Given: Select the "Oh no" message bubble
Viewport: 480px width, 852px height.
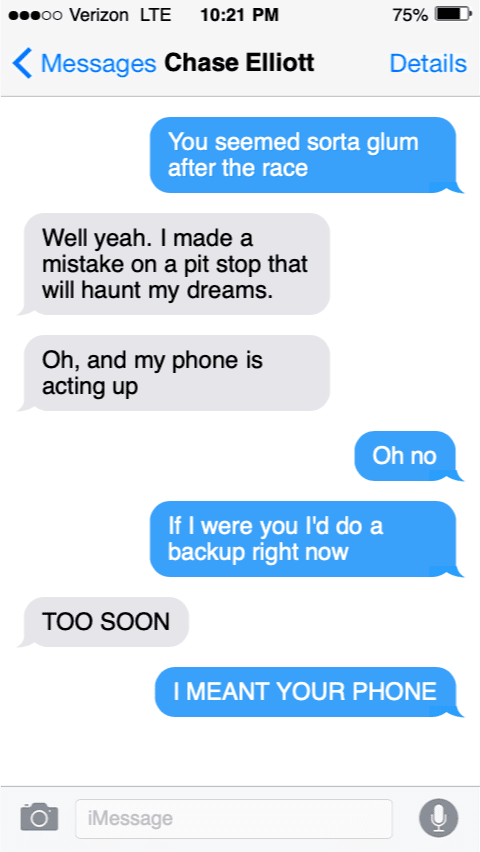Looking at the screenshot, I should click(406, 456).
